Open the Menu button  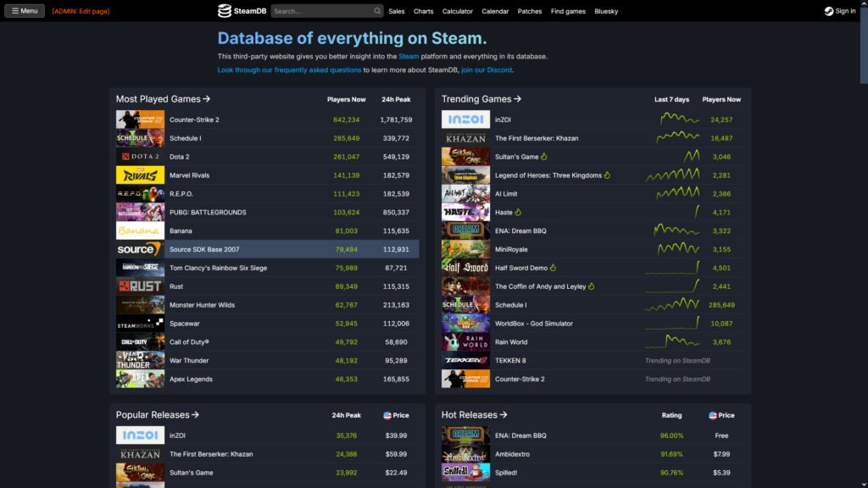coord(25,11)
